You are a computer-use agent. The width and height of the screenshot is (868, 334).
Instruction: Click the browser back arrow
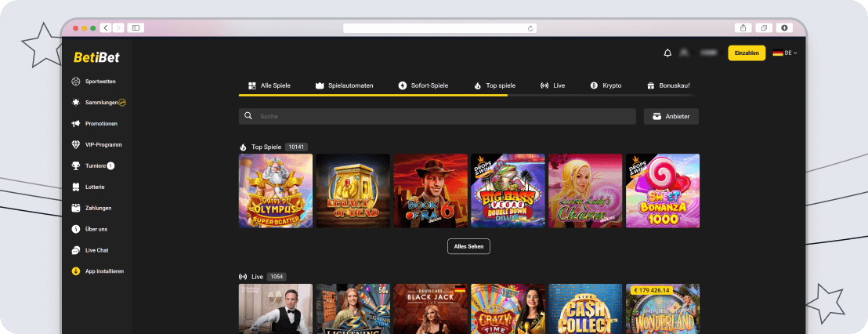pos(106,27)
